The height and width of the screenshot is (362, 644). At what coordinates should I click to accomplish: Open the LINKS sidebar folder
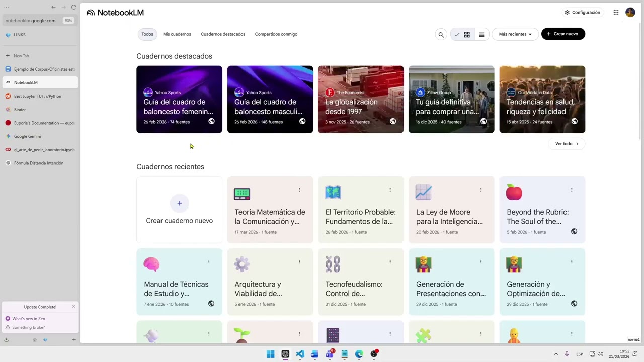(x=40, y=35)
